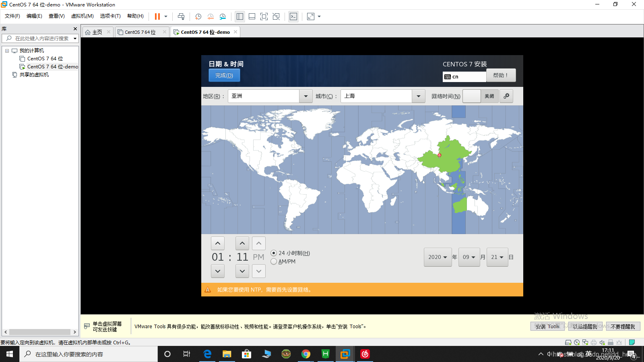Click the stretch guest display icon
This screenshot has width=644, height=362.
(x=311, y=16)
